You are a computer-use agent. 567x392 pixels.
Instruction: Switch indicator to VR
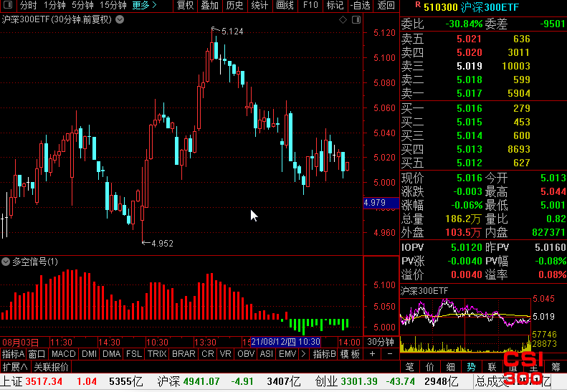coord(225,354)
